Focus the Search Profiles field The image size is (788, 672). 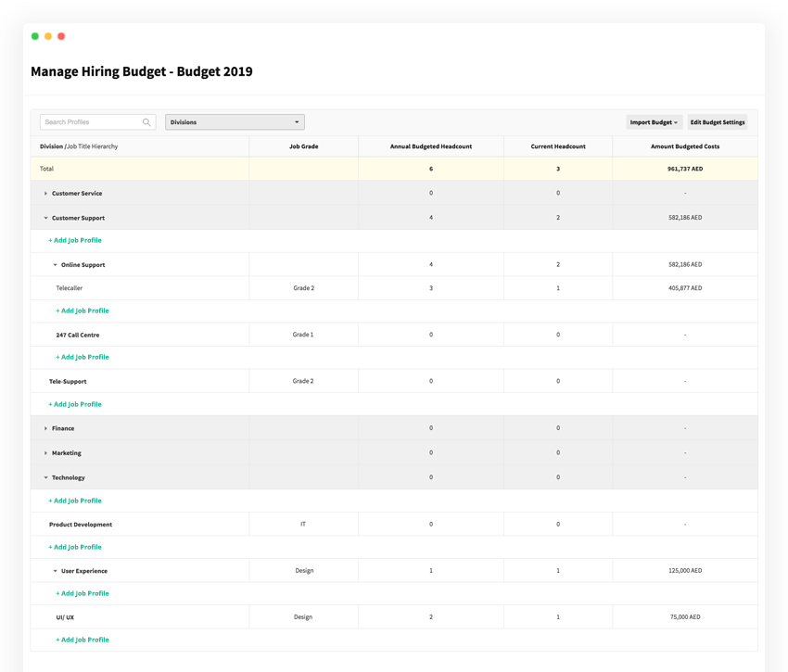coord(97,122)
